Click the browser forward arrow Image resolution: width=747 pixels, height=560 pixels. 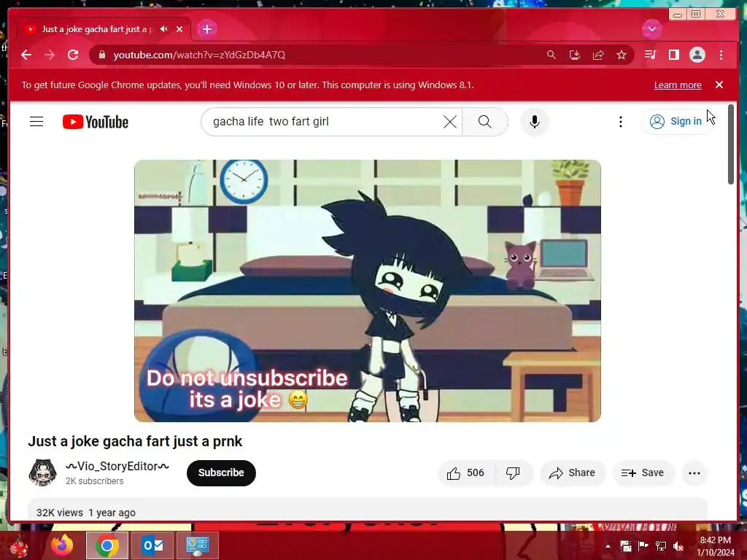[50, 55]
